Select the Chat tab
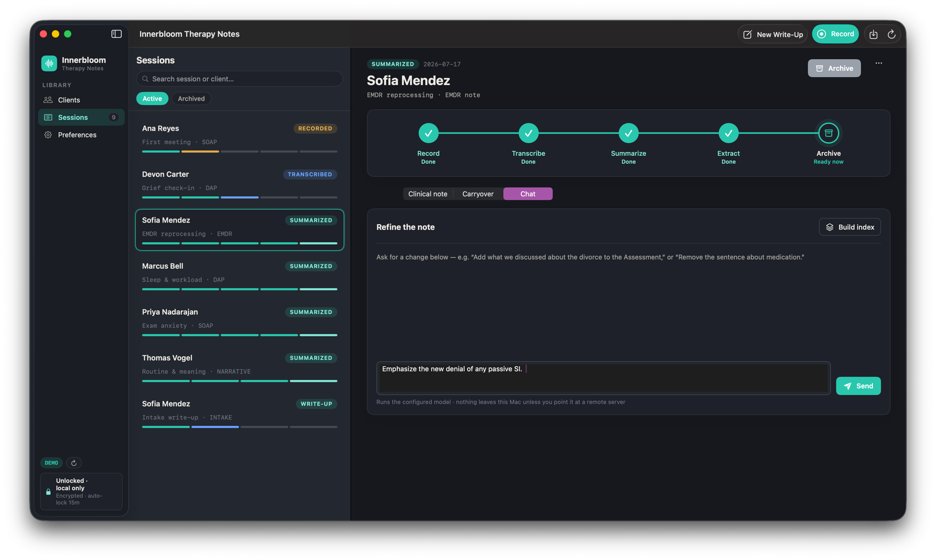Image resolution: width=936 pixels, height=560 pixels. coord(528,194)
